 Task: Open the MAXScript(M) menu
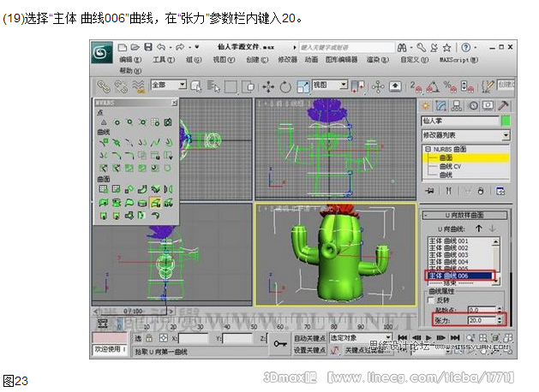click(x=459, y=60)
